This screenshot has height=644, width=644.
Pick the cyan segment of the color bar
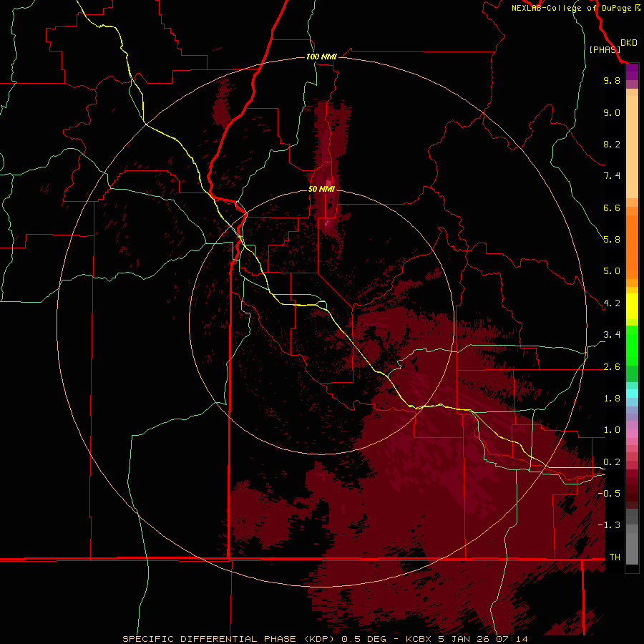point(632,394)
